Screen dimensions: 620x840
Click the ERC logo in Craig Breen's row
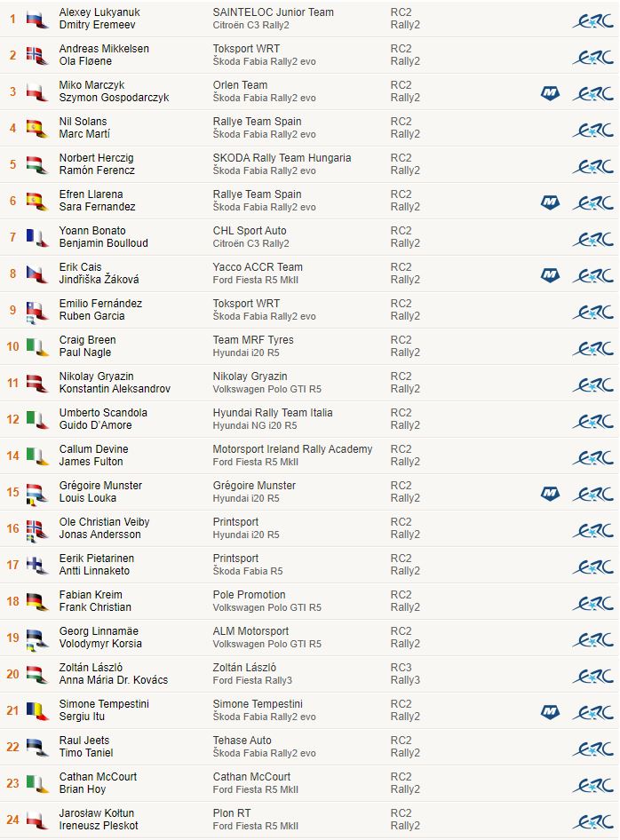[x=592, y=347]
